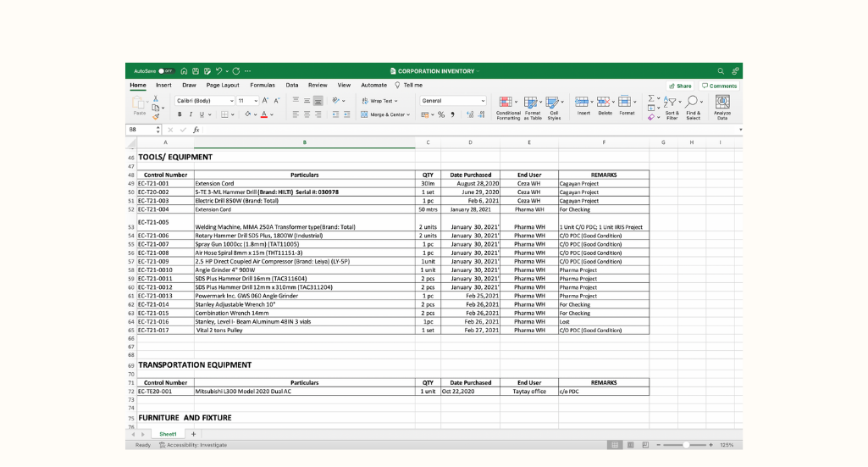Toggle the AutoSave switch
Screen dimensions: 868x467
[166, 71]
